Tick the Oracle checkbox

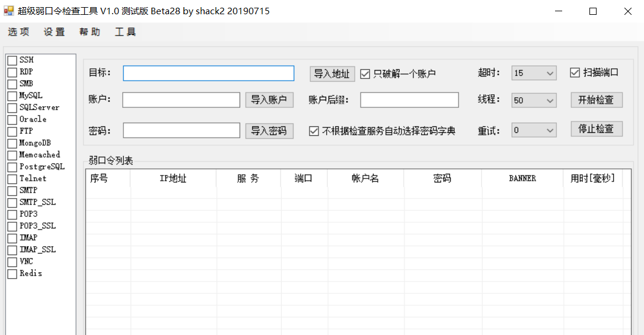point(12,120)
